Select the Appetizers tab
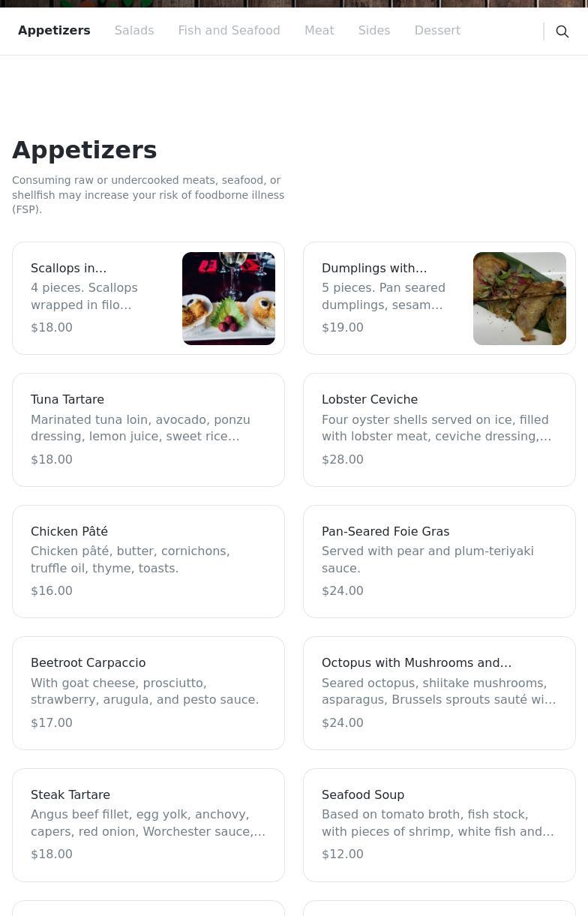Image resolution: width=588 pixels, height=916 pixels. pyautogui.click(x=54, y=31)
